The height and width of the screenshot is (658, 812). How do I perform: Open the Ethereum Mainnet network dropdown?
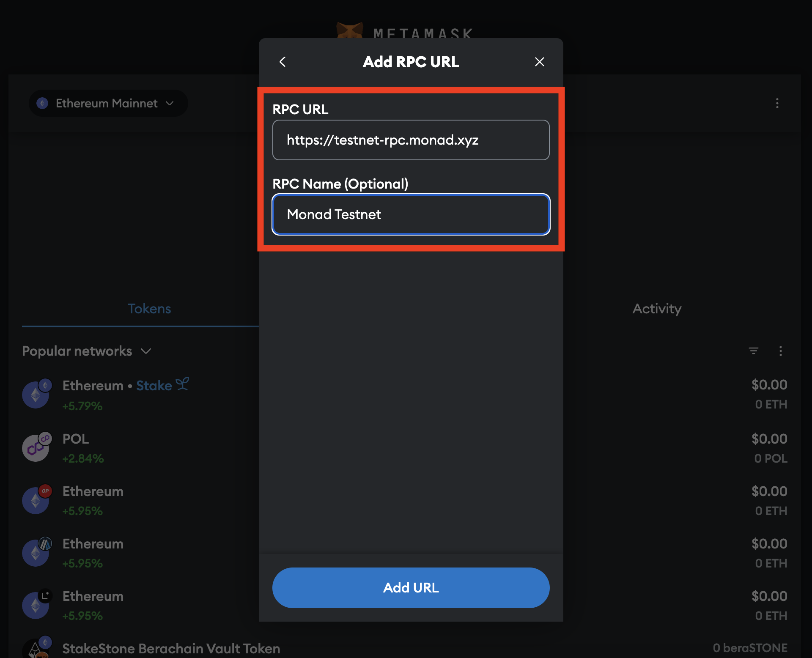(108, 103)
